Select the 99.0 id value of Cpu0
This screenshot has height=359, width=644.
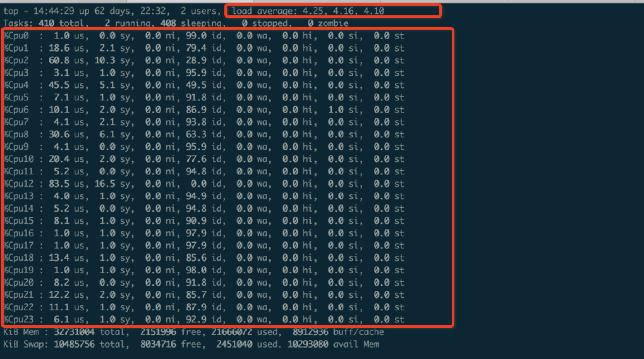(196, 36)
